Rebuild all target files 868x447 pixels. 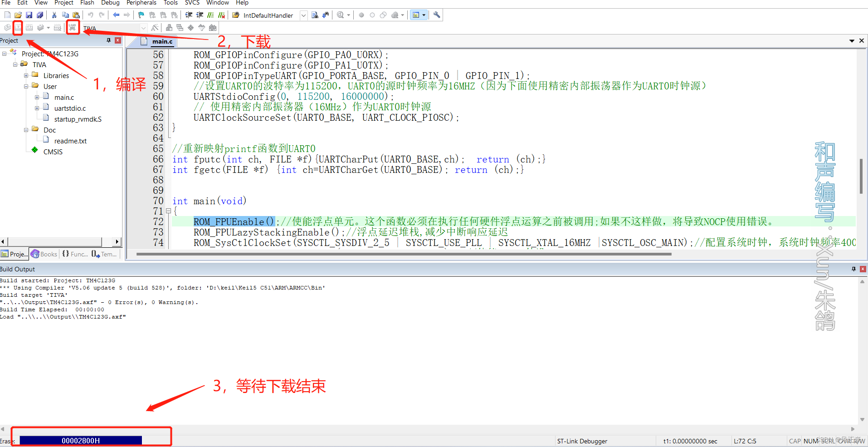click(x=29, y=28)
